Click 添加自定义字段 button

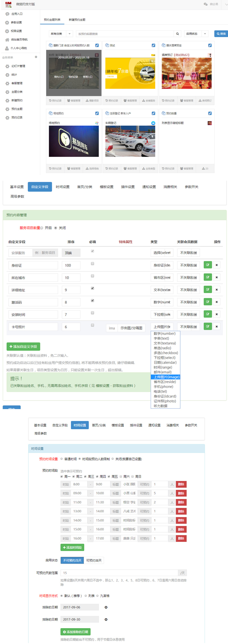tap(23, 347)
